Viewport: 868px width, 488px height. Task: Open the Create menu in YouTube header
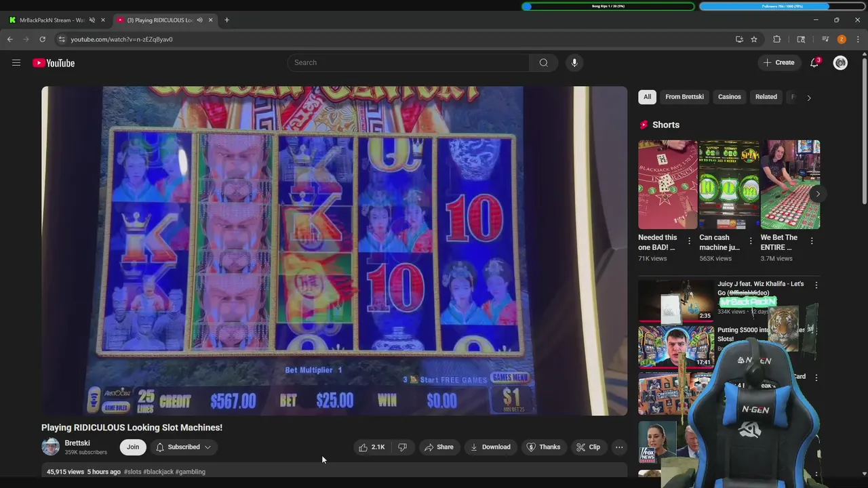pyautogui.click(x=778, y=62)
